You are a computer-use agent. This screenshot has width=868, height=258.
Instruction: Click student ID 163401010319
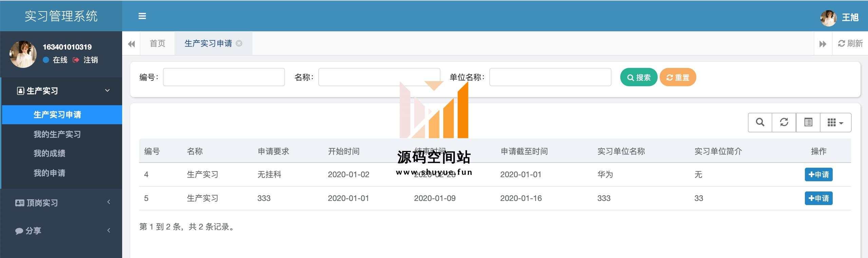click(x=67, y=47)
